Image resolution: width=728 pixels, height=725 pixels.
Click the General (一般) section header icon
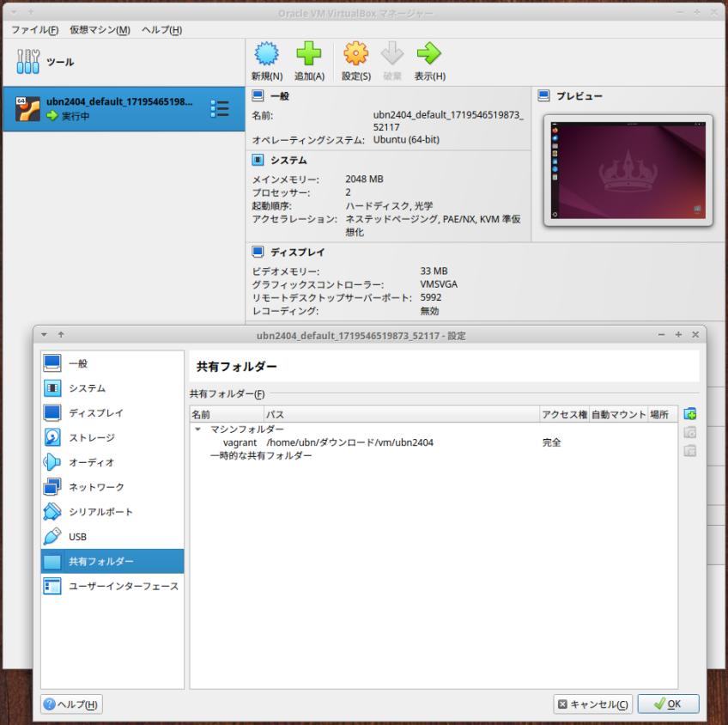pos(258,95)
